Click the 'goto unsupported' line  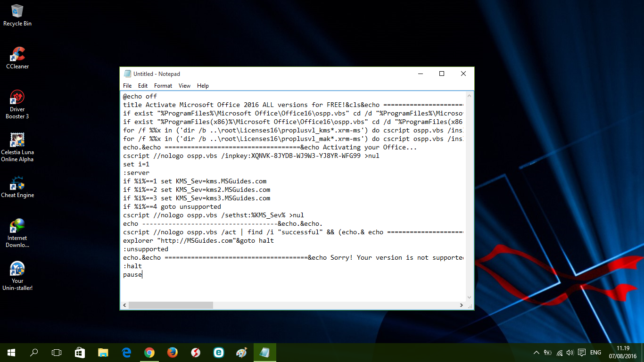click(172, 207)
